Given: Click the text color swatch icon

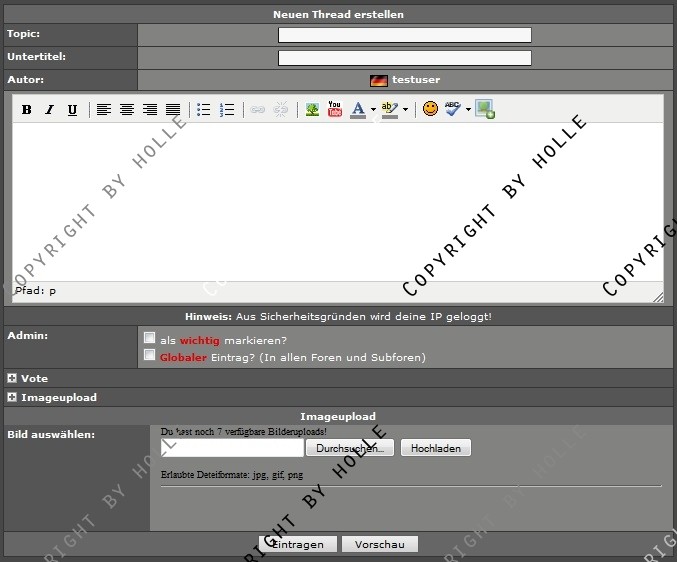Looking at the screenshot, I should point(358,110).
